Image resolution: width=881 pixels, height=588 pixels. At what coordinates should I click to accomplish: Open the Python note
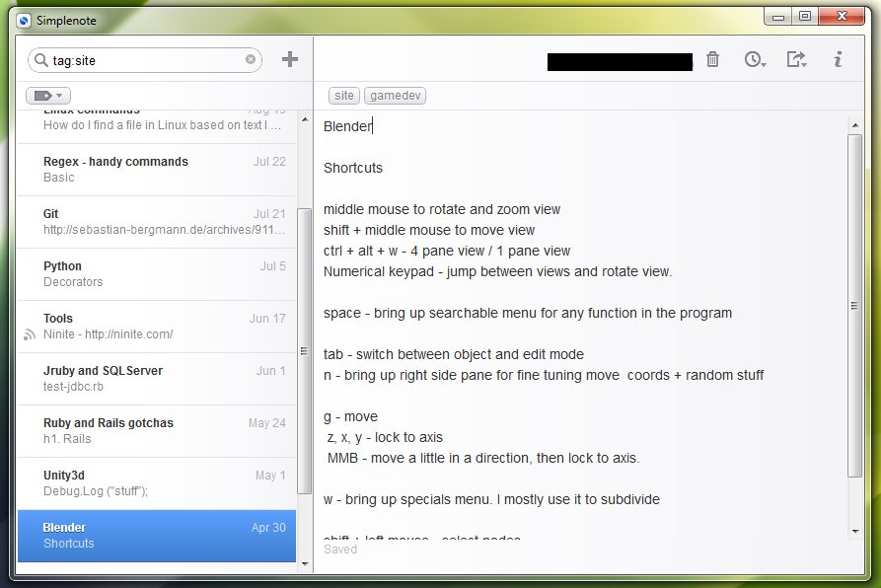click(157, 274)
